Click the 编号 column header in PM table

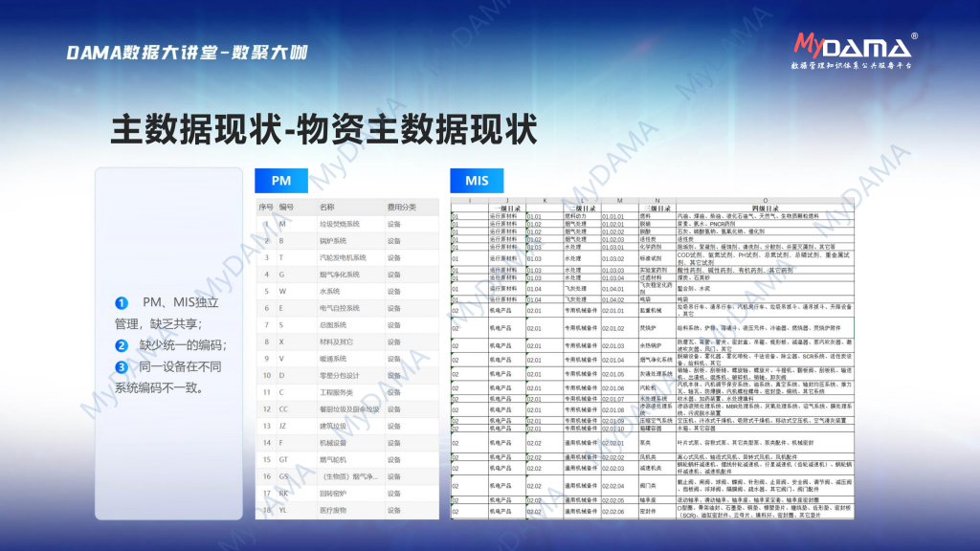[x=286, y=207]
